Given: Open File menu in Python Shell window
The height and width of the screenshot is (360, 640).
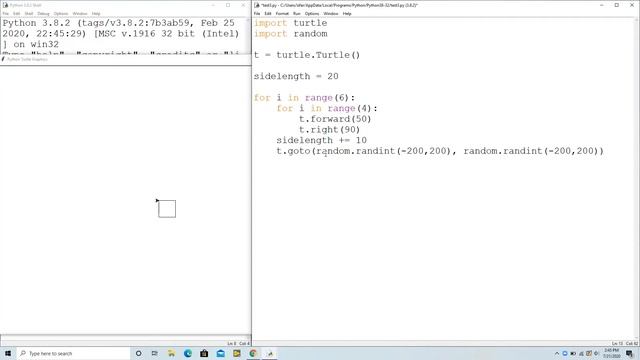Looking at the screenshot, I should 6,13.
